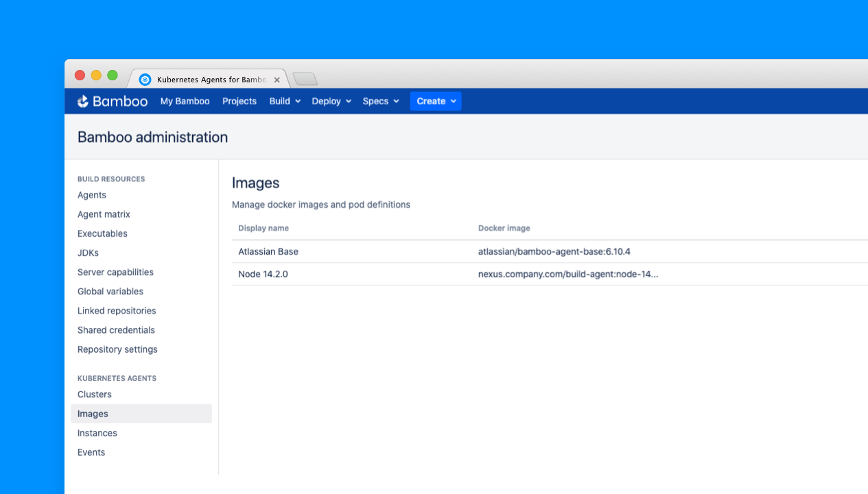Open a new browser tab

(x=305, y=79)
